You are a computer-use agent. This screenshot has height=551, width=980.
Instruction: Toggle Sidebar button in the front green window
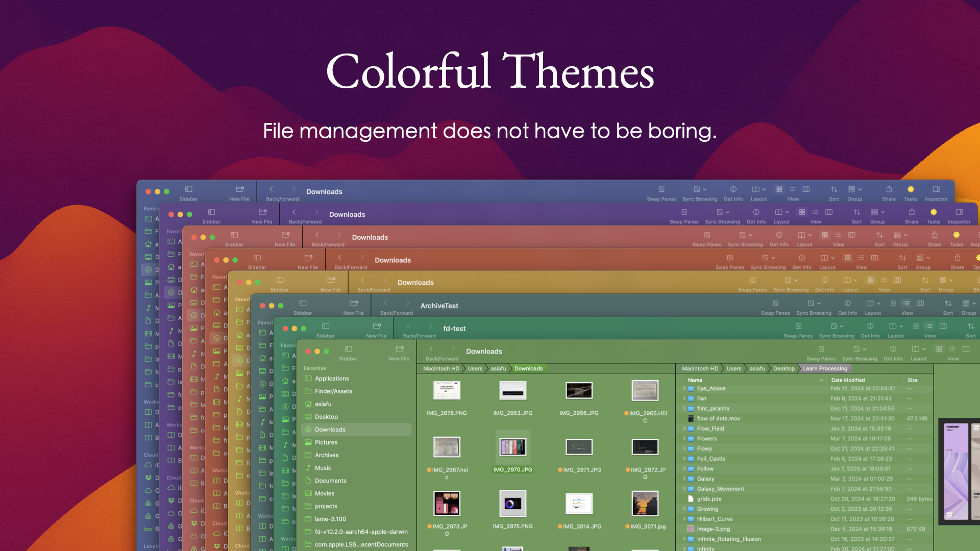pos(348,349)
